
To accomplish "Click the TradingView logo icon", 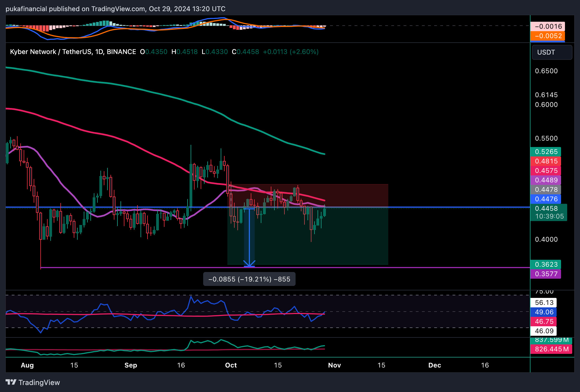I will [11, 382].
